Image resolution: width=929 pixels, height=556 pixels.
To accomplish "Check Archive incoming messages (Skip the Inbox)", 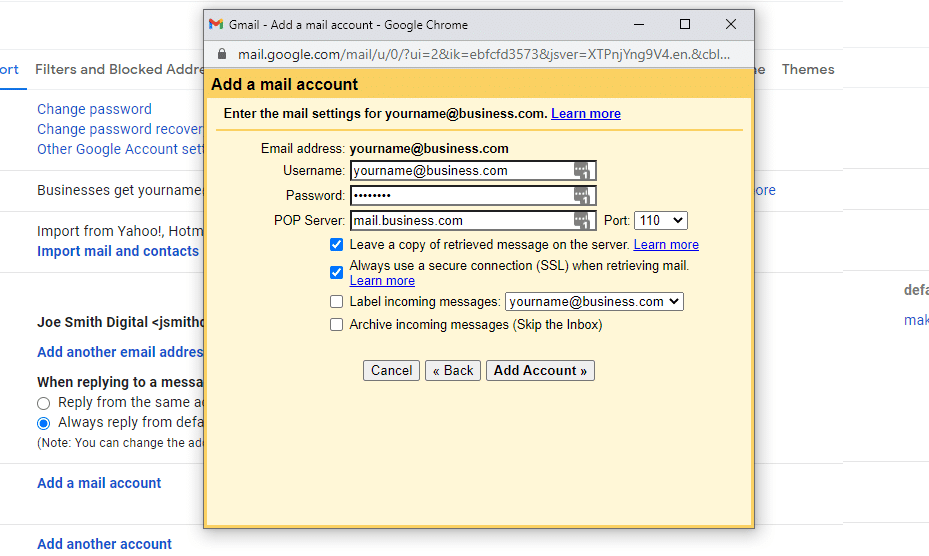I will point(337,325).
